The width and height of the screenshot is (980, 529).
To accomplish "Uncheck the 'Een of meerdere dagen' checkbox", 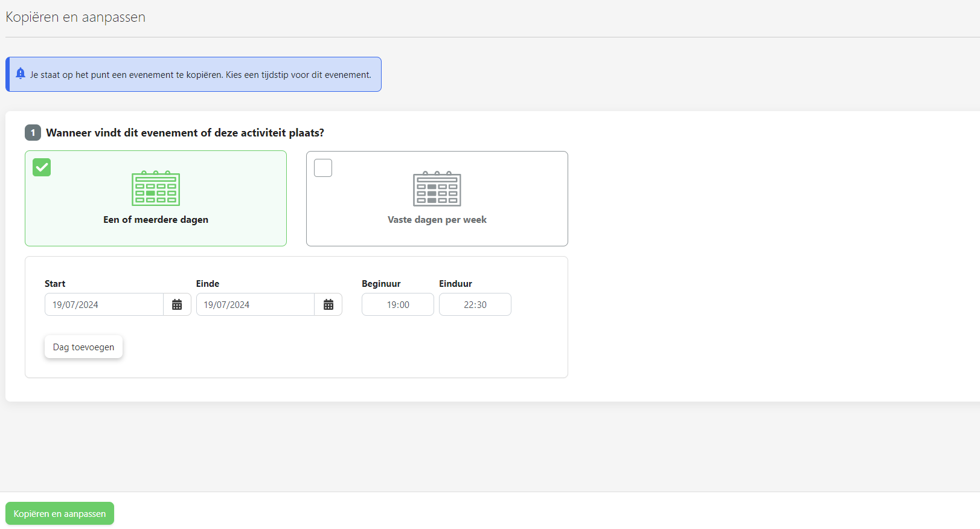I will point(42,167).
